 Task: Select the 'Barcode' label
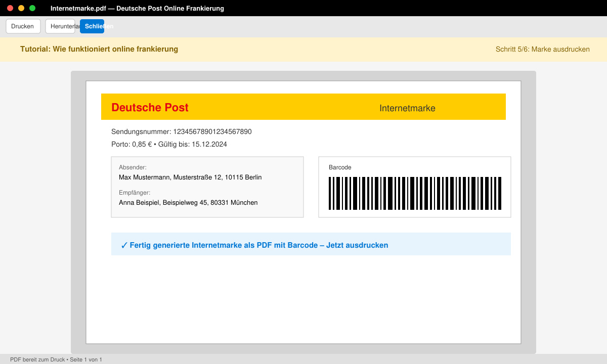(340, 167)
